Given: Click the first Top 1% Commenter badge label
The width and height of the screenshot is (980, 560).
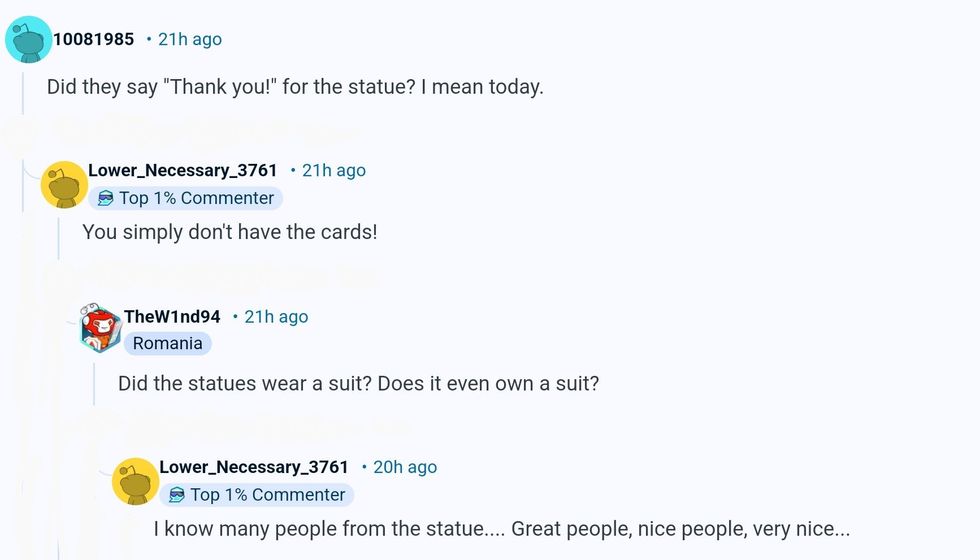Looking at the screenshot, I should pos(196,198).
